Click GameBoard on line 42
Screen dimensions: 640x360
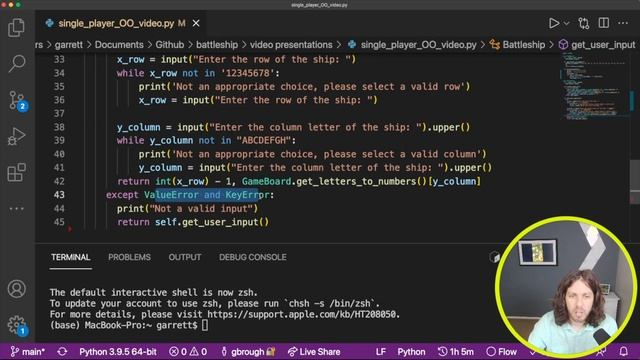(267, 181)
